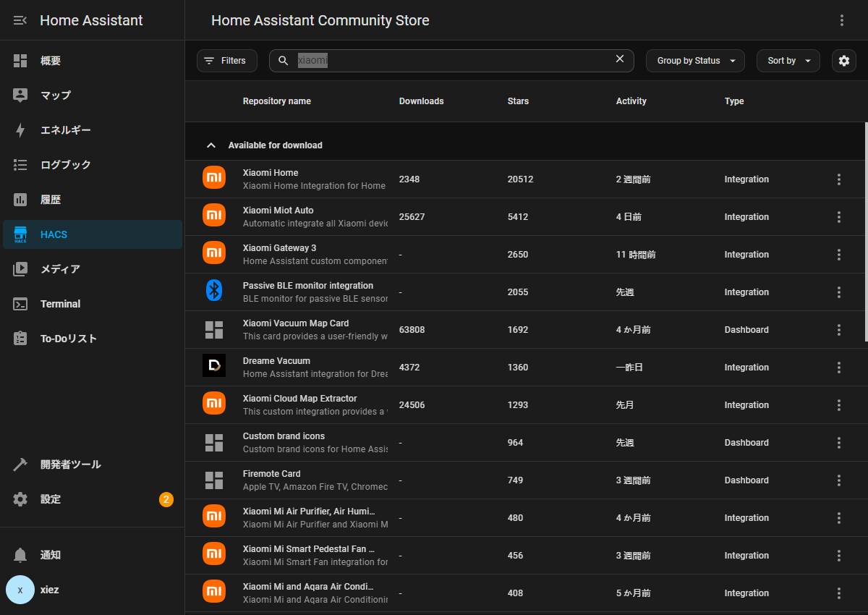Screen dimensions: 868x615
Task: Open the Xiaomi Vacuum Map Card row menu
Action: tap(839, 330)
